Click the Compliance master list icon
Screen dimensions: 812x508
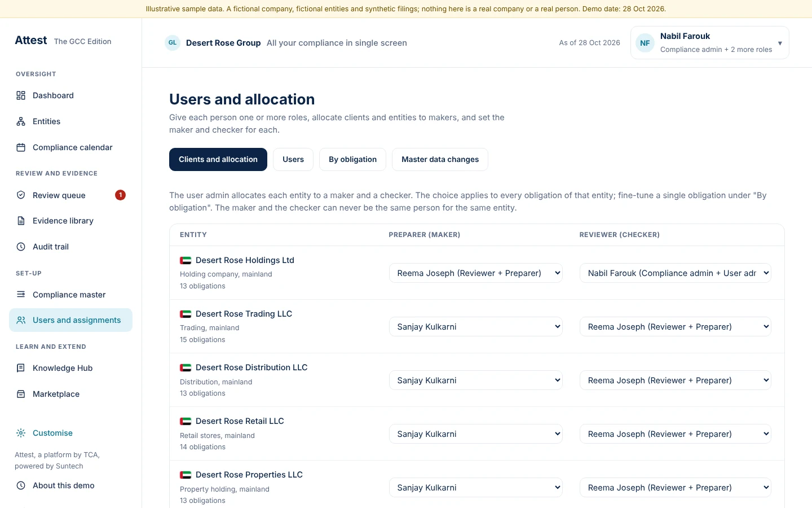21,295
